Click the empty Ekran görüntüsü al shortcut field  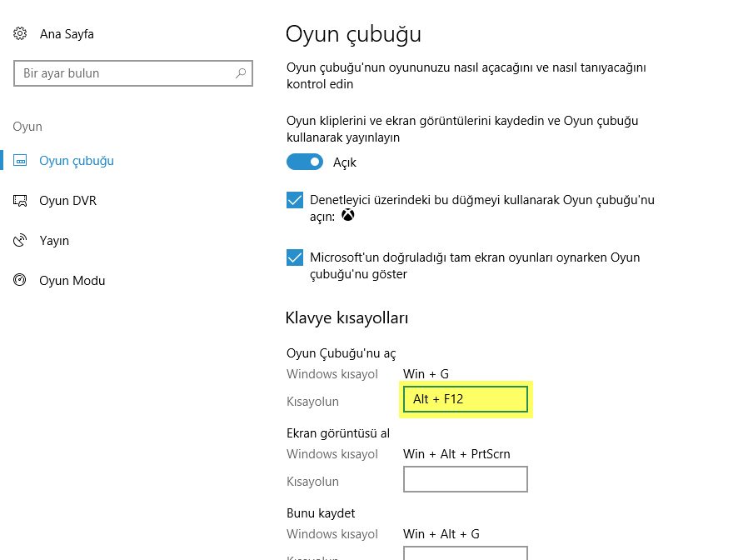point(465,478)
